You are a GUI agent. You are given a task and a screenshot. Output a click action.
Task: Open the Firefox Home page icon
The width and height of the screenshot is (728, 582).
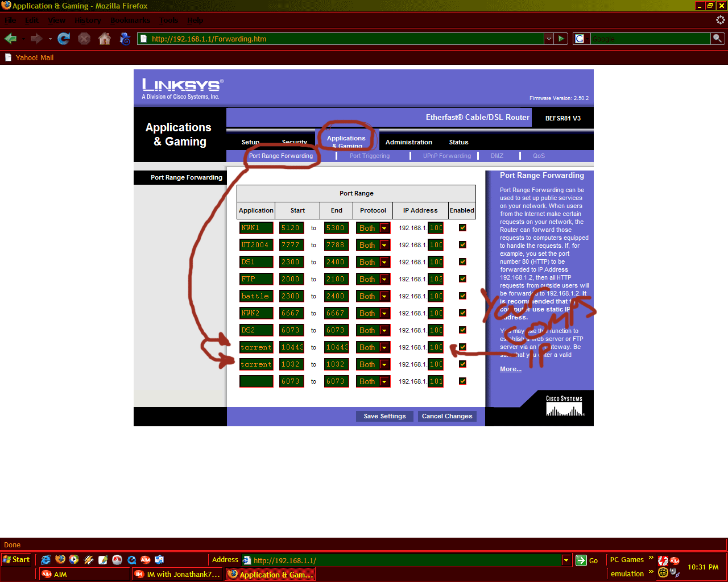105,39
